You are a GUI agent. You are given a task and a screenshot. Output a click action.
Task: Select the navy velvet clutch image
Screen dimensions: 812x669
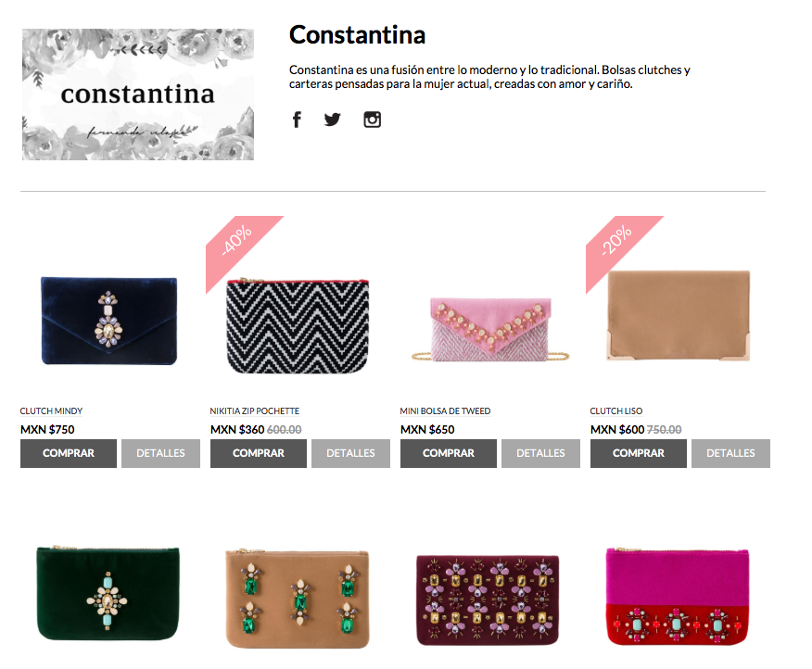[x=109, y=321]
